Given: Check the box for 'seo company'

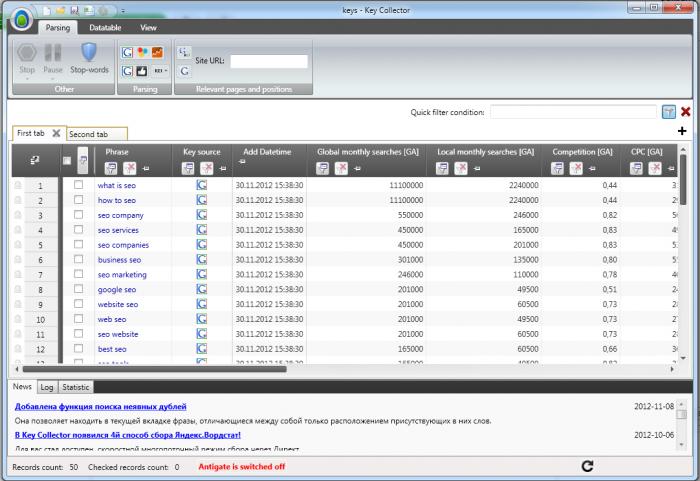Looking at the screenshot, I should (79, 214).
